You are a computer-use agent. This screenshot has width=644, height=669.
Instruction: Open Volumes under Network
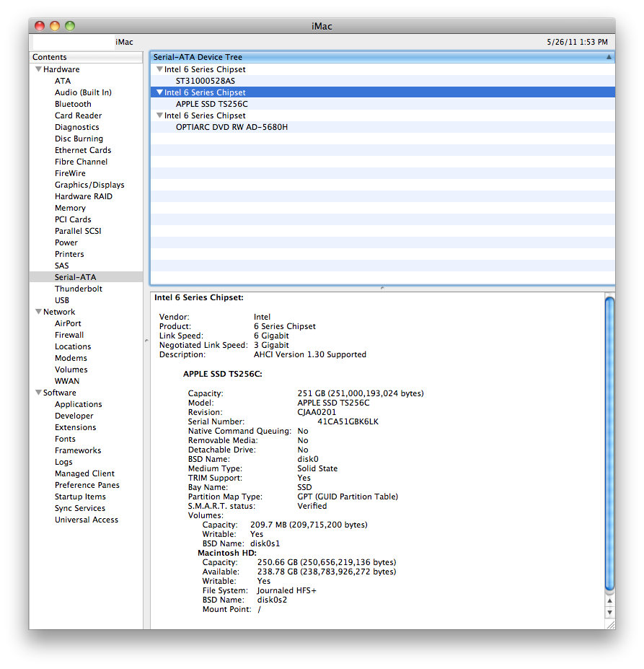pos(71,370)
